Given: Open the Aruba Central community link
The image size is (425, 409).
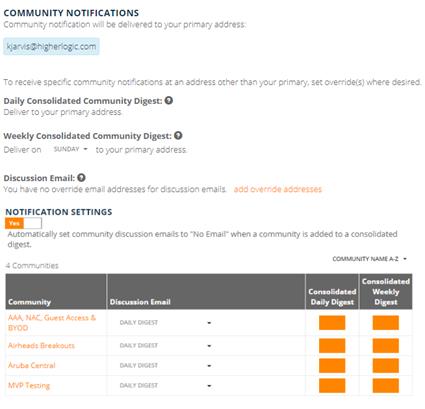Looking at the screenshot, I should coord(32,365).
